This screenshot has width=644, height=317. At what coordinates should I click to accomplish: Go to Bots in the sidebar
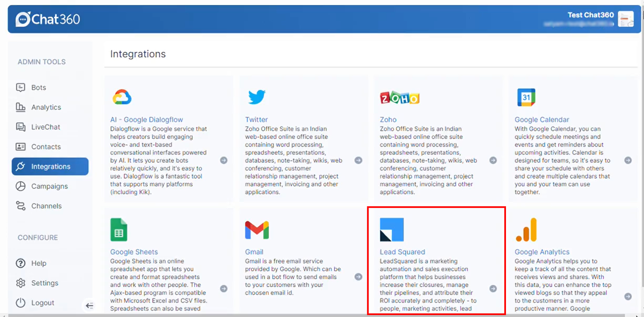(39, 88)
